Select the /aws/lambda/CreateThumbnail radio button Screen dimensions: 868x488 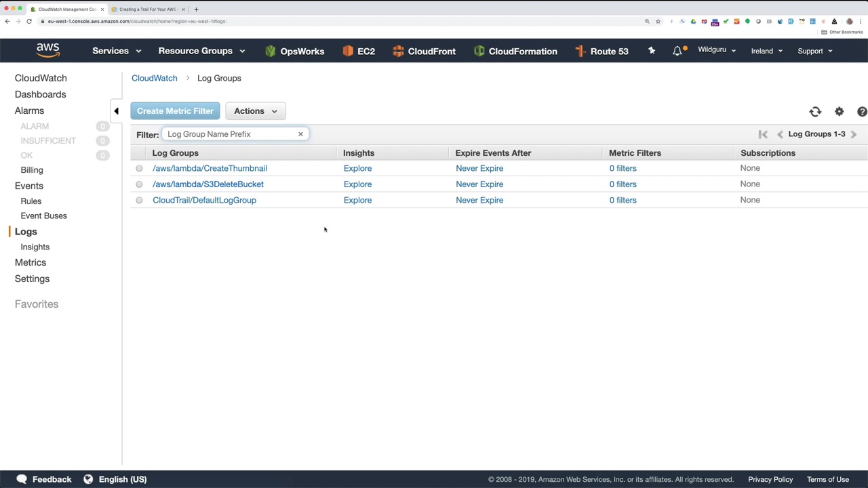coord(139,168)
